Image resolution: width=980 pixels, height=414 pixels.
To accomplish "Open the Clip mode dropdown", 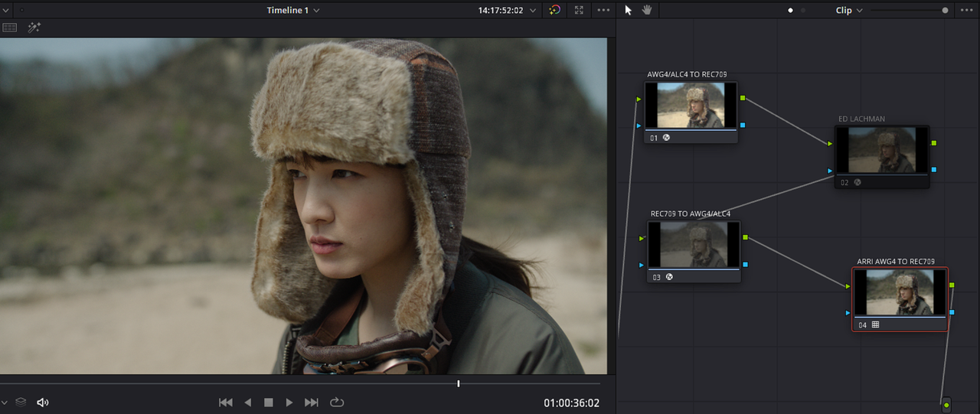I will pyautogui.click(x=849, y=10).
